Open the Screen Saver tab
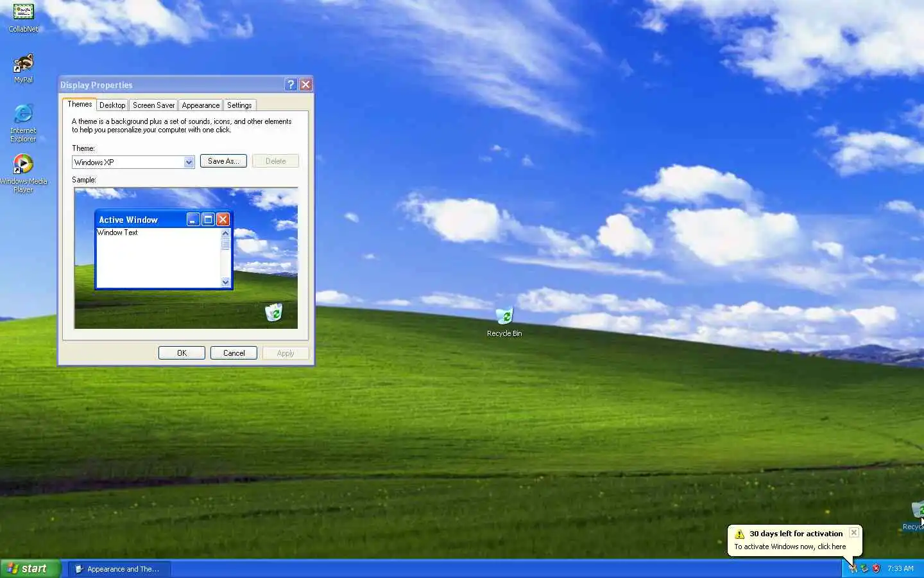Image resolution: width=924 pixels, height=578 pixels. 153,105
